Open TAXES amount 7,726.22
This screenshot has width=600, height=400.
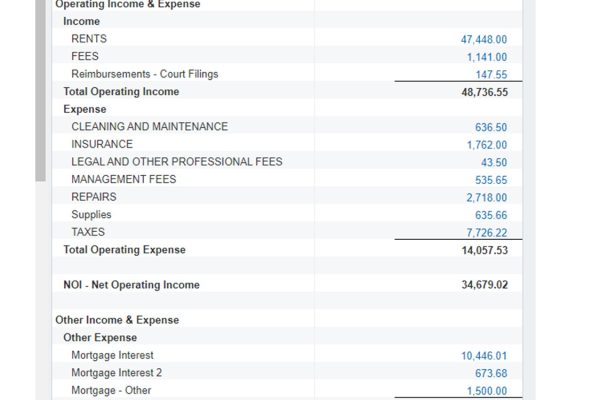click(486, 233)
